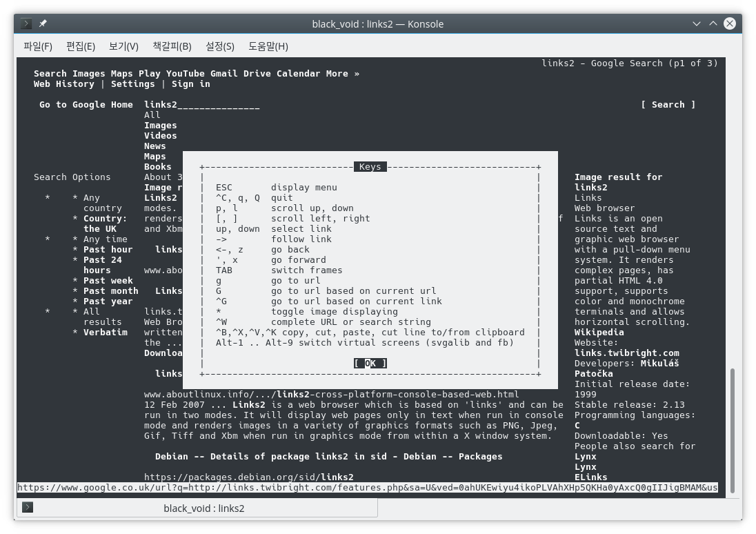Click 'Search Options' heading

pos(72,177)
